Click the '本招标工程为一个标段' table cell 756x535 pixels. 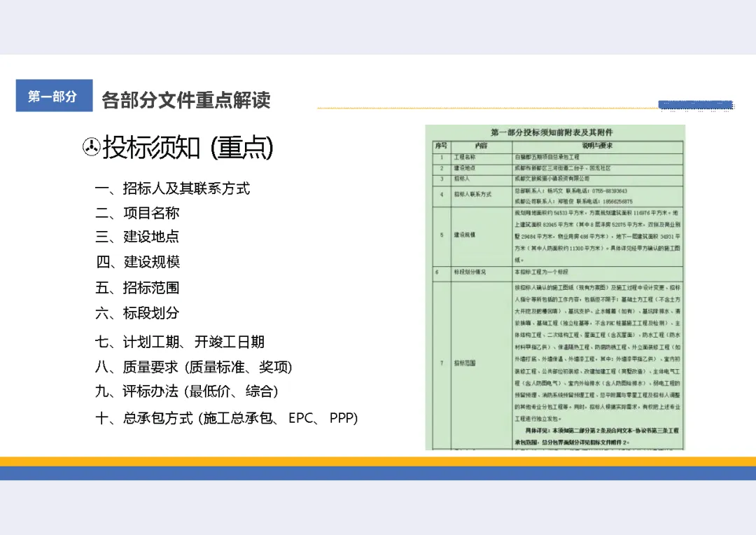tap(597, 272)
